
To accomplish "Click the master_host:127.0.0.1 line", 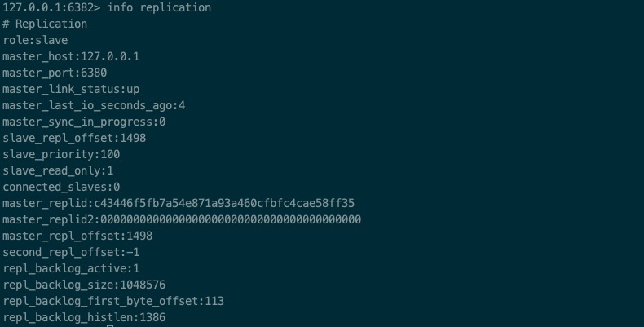I will [x=71, y=56].
